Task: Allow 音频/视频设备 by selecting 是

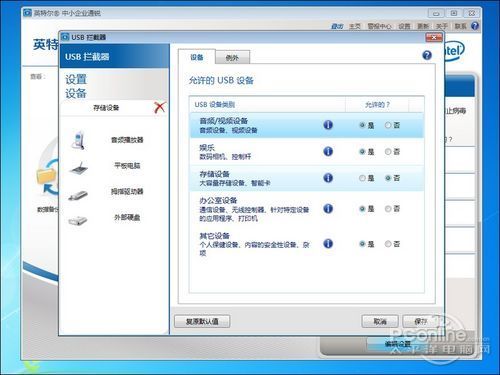Action: tap(362, 125)
